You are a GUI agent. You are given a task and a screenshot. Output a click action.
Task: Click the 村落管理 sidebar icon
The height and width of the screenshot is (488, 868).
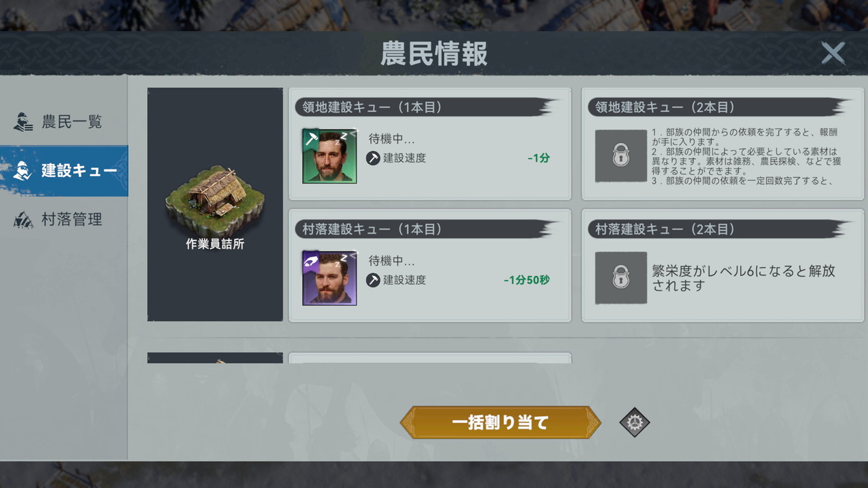click(23, 220)
